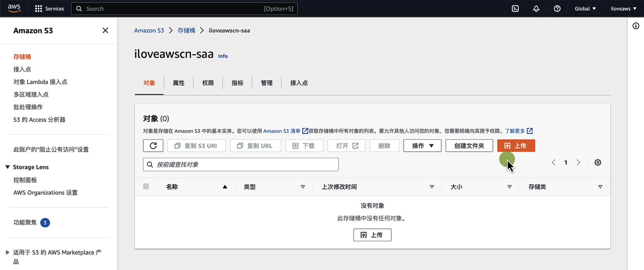Open S3 的 Access 分析器 in sidebar
Image resolution: width=644 pixels, height=270 pixels.
40,120
